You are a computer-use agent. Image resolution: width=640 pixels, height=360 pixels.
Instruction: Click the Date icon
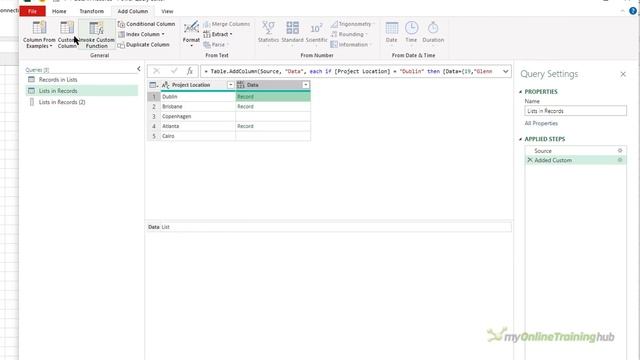point(391,28)
